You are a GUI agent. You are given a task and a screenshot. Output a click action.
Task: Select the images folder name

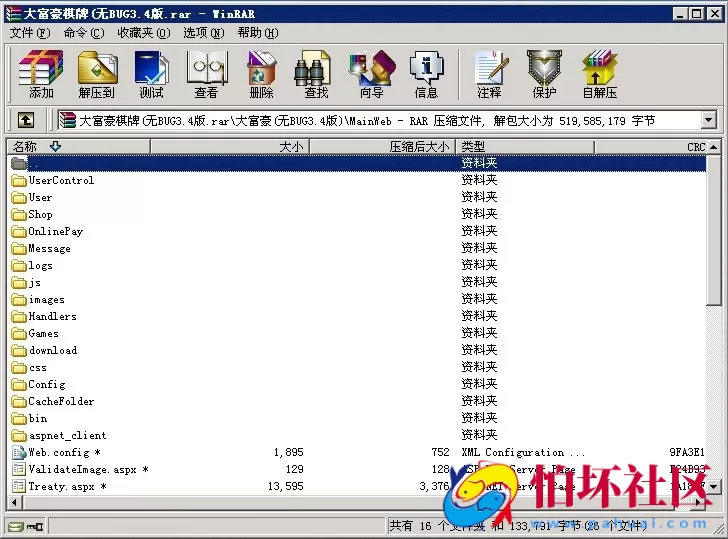pos(47,299)
